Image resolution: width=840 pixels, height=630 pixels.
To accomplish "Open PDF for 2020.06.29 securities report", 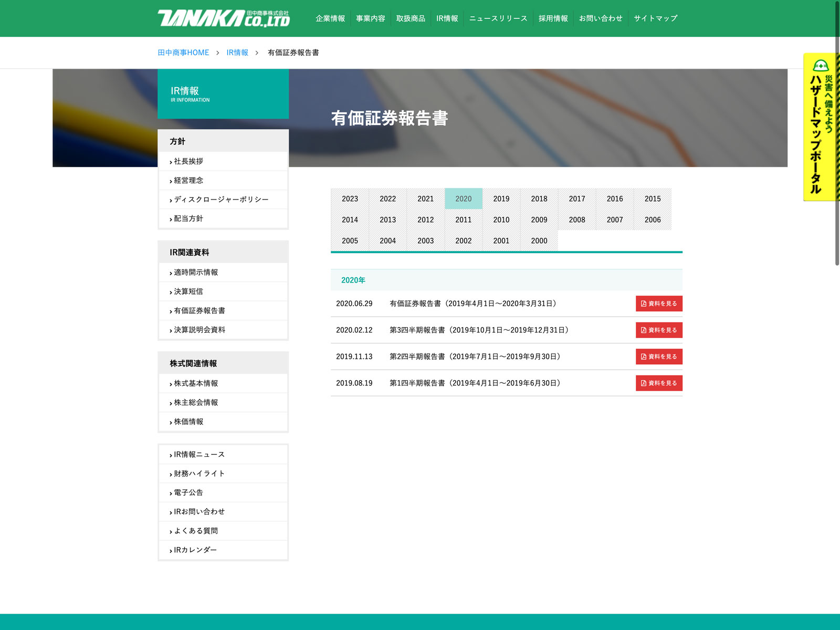I will click(658, 303).
